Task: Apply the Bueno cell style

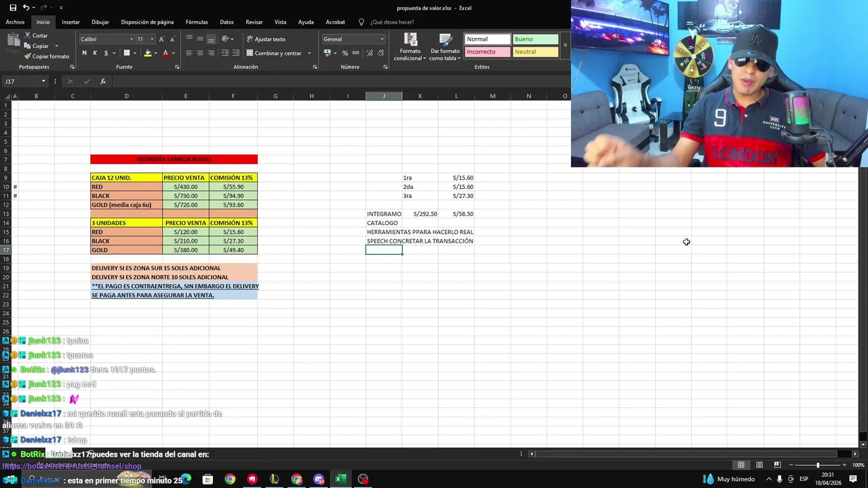Action: tap(535, 39)
